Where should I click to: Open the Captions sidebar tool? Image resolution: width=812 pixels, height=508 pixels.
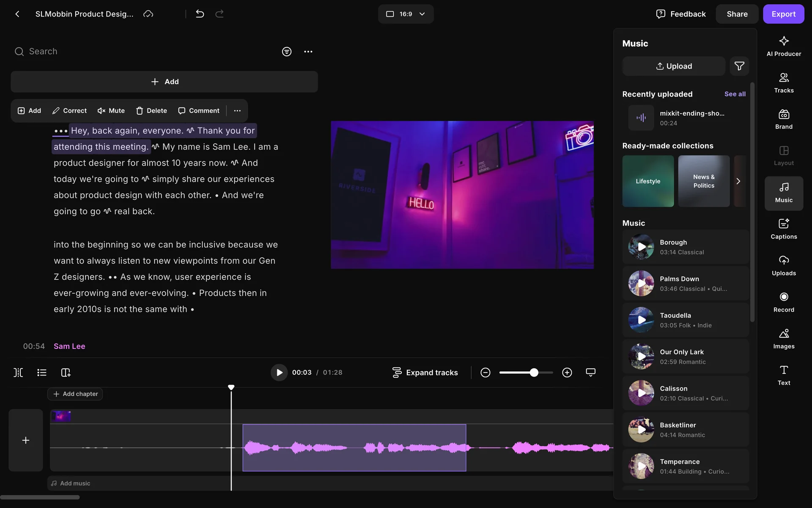(783, 229)
